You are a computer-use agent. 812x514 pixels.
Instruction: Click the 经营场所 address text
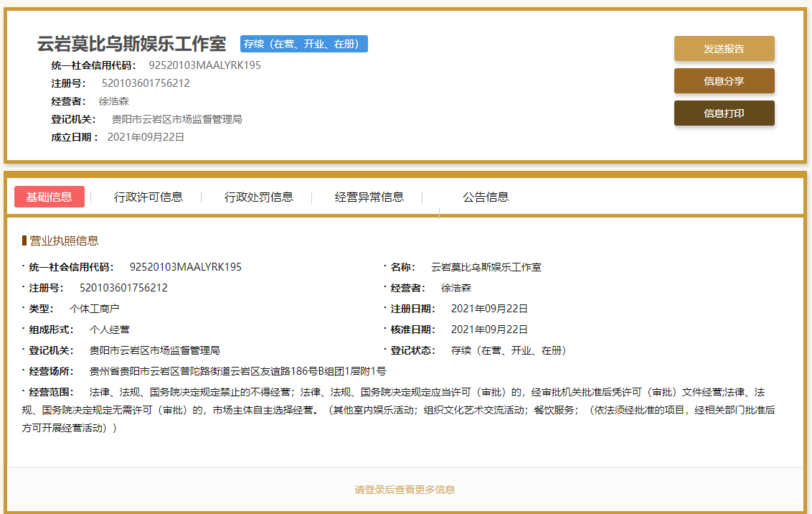point(237,372)
